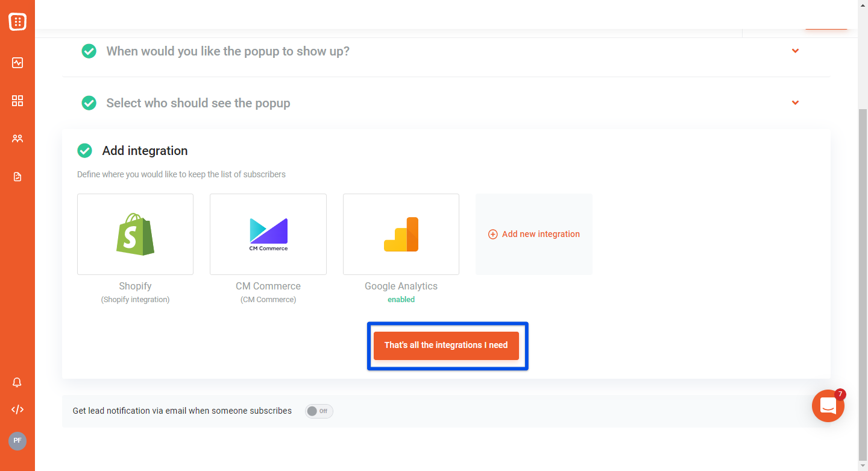Click Add new integration
Viewport: 868px width, 471px height.
534,234
